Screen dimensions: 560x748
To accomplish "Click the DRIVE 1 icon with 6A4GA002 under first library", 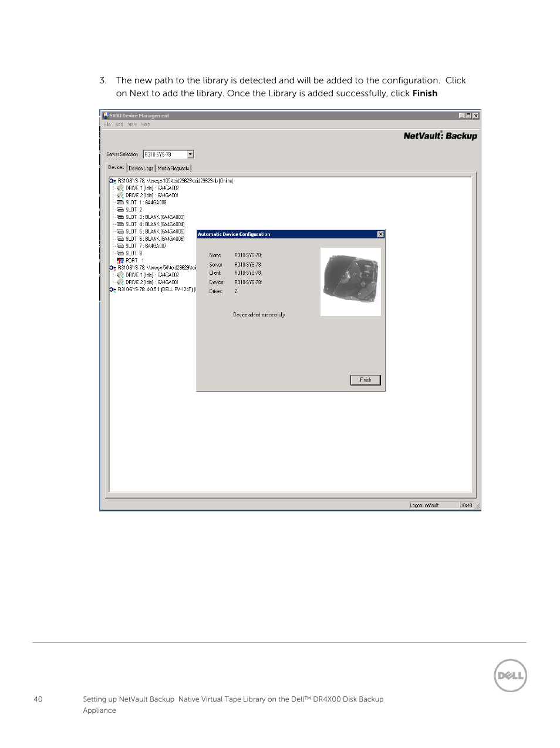I will [120, 188].
